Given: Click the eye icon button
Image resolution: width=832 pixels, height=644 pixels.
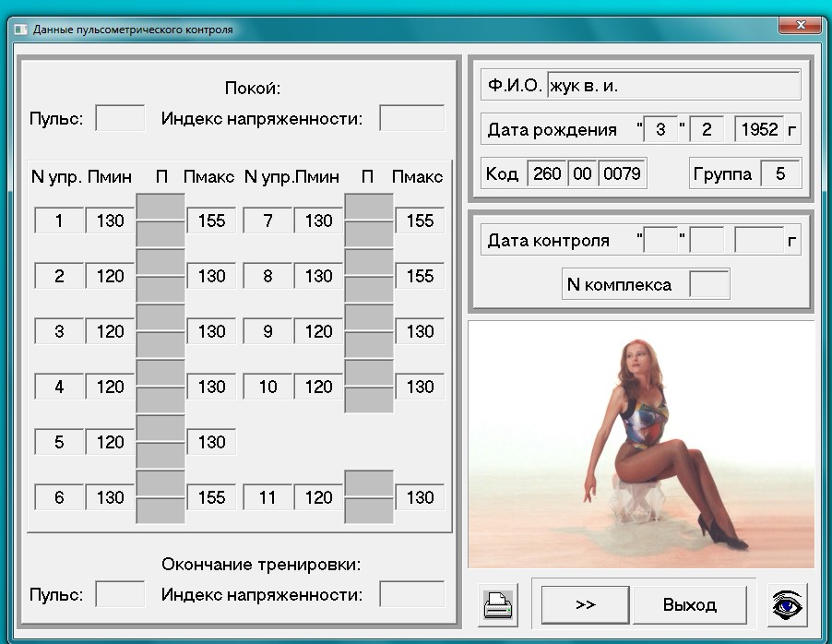Looking at the screenshot, I should 787,604.
